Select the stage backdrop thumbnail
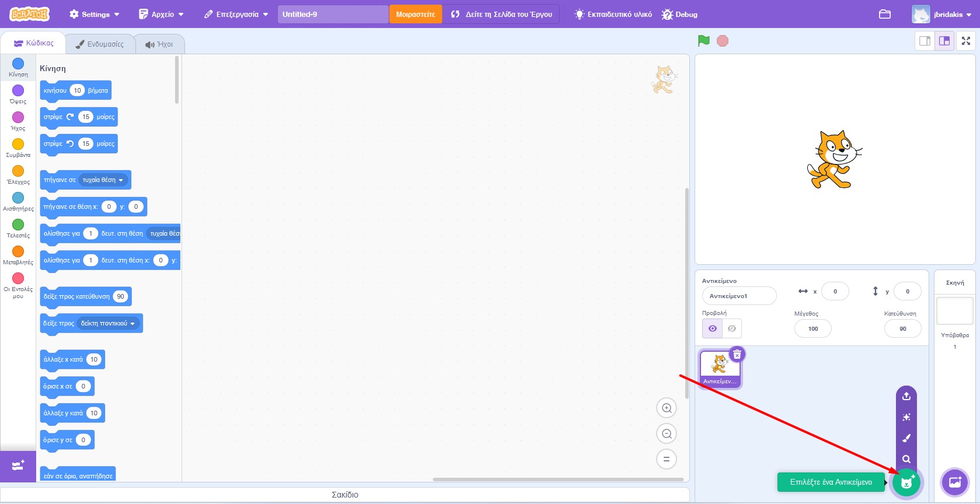The width and height of the screenshot is (980, 504). [x=955, y=311]
